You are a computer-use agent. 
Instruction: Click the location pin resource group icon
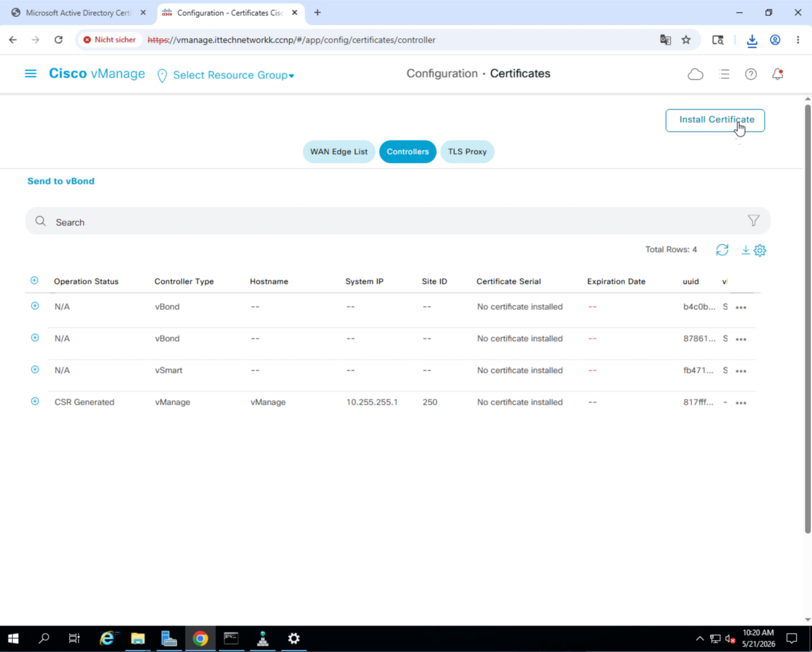coord(162,75)
